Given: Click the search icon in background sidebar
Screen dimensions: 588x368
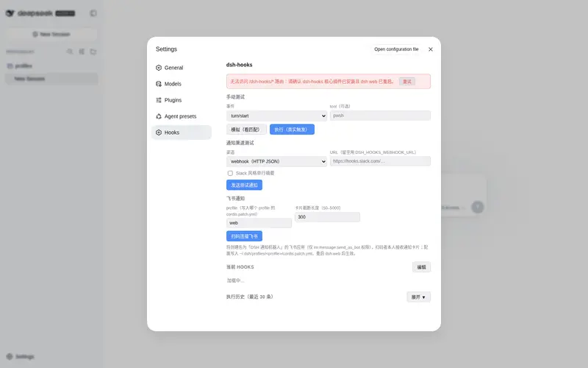Looking at the screenshot, I should pyautogui.click(x=70, y=52).
